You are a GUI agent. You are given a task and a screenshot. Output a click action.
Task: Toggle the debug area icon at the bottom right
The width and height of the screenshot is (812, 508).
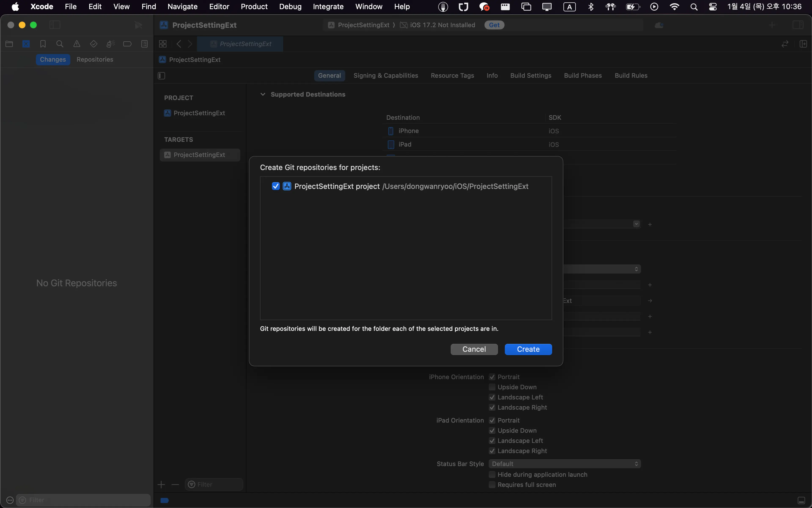click(801, 501)
